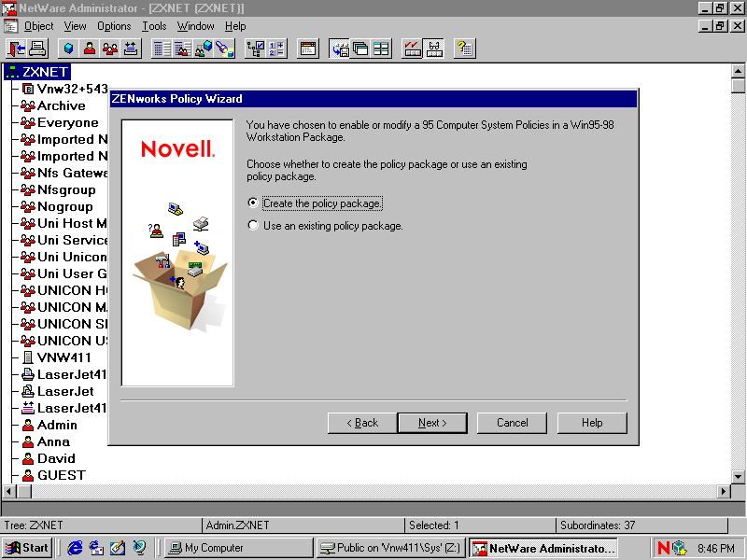Click the tree checkmark Set Context icon

pyautogui.click(x=256, y=49)
